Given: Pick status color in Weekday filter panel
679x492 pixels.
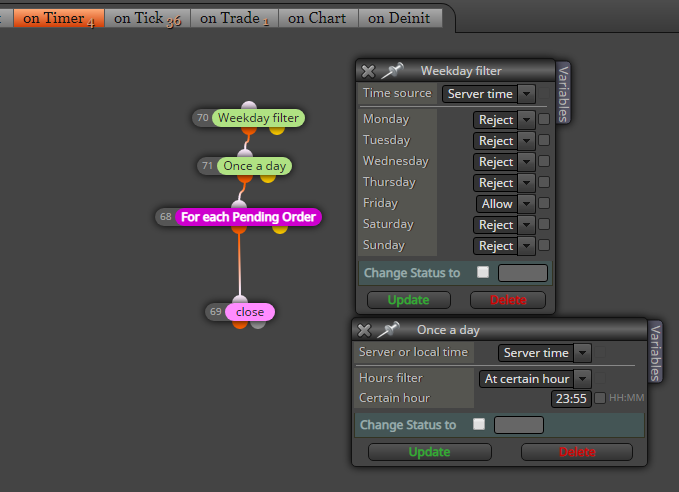Looking at the screenshot, I should coord(523,273).
